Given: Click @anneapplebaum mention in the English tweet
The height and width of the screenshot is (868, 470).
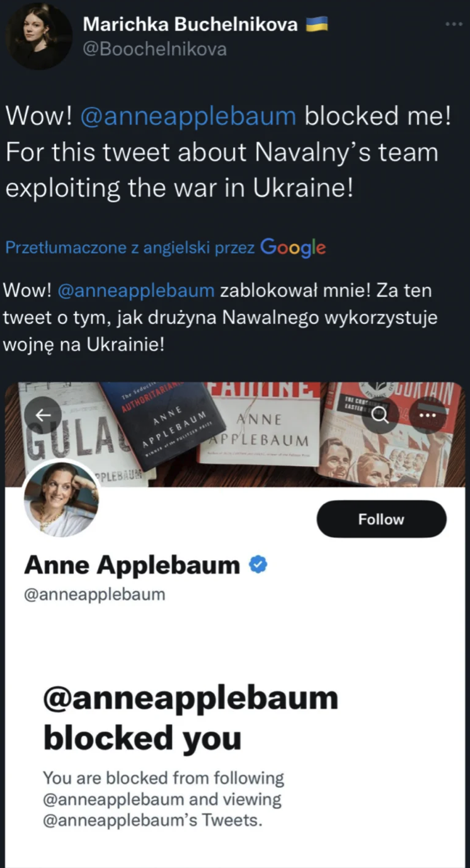Looking at the screenshot, I should (x=188, y=117).
